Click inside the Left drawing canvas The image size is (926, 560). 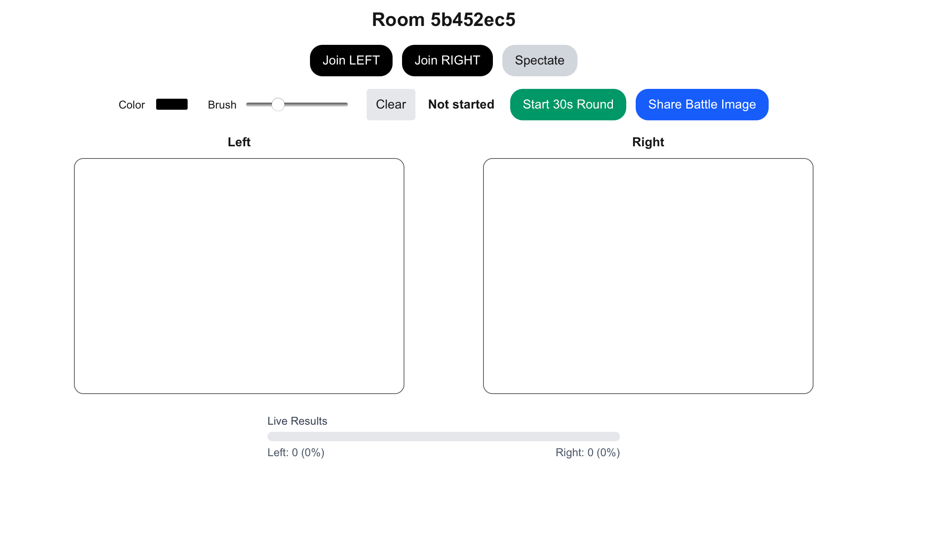coord(239,276)
